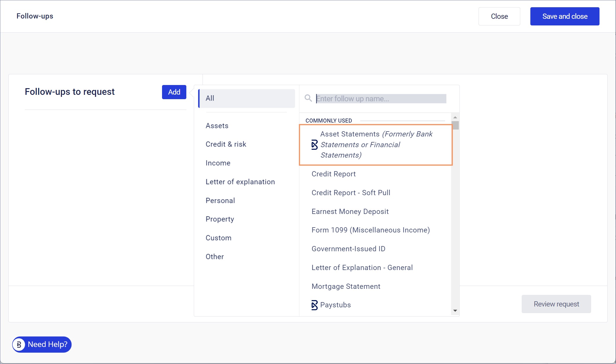The image size is (616, 364).
Task: Click the Blend logo beside Paystubs
Action: [x=314, y=305]
